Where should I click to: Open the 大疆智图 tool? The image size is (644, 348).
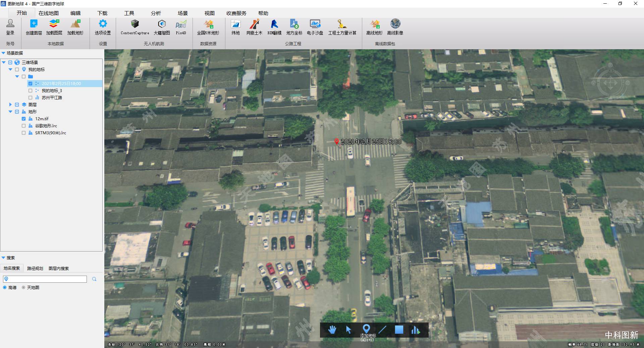click(x=162, y=27)
